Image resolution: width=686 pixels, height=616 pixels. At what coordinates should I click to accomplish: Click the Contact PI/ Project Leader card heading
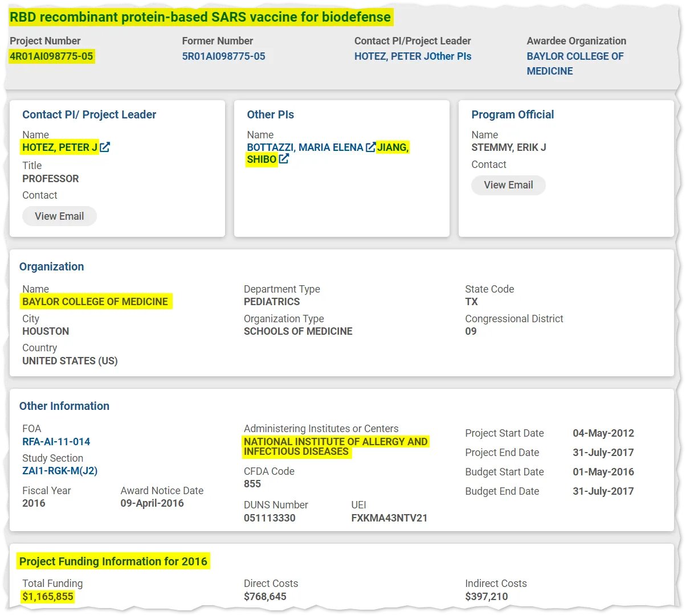[89, 114]
